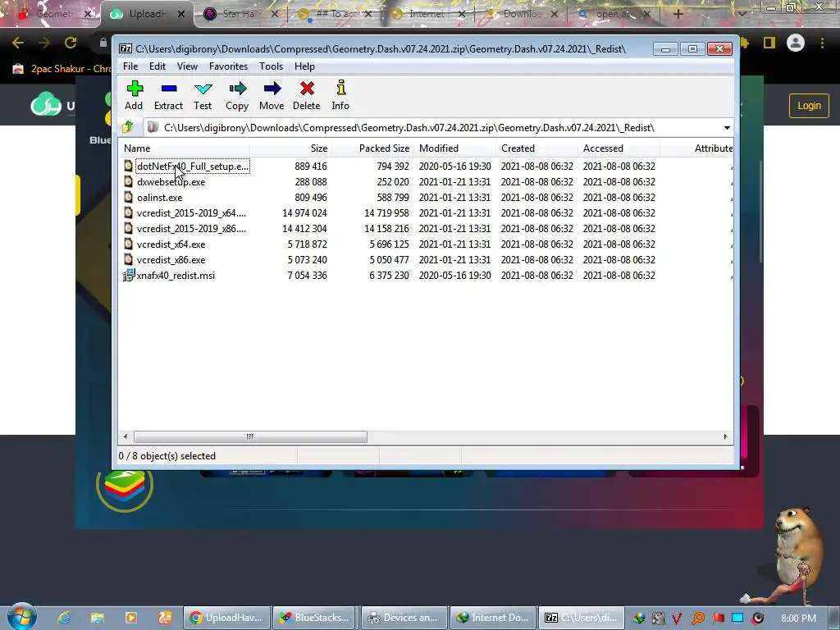Open the Edit menu
This screenshot has height=630, width=840.
(157, 66)
